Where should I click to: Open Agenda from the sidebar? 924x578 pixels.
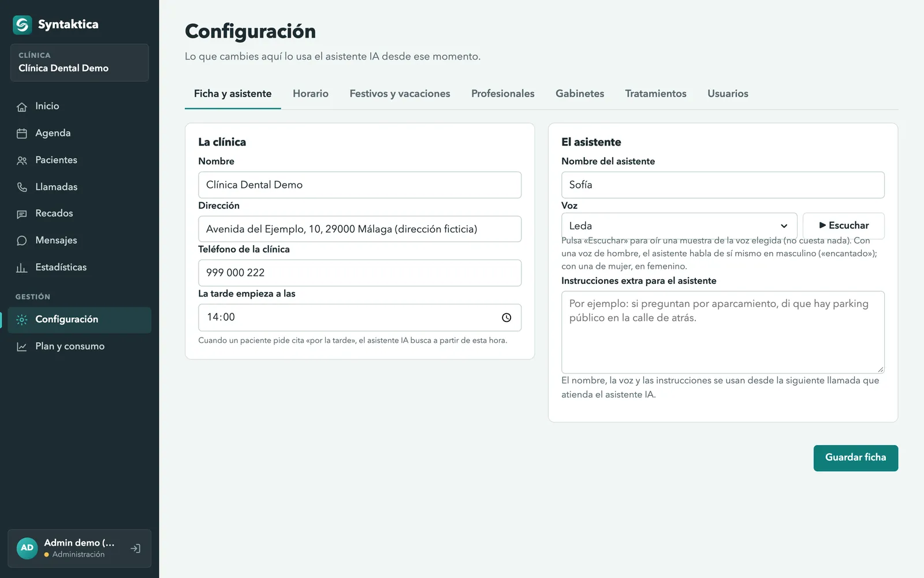tap(80, 134)
